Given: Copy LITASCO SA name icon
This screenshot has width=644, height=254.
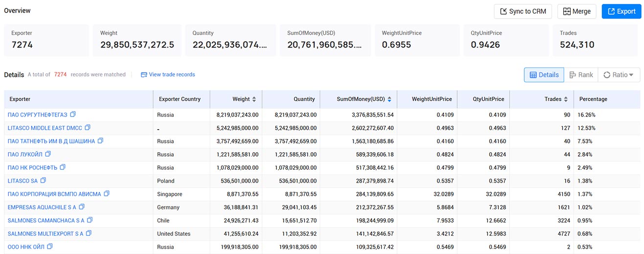Looking at the screenshot, I should coord(43,181).
